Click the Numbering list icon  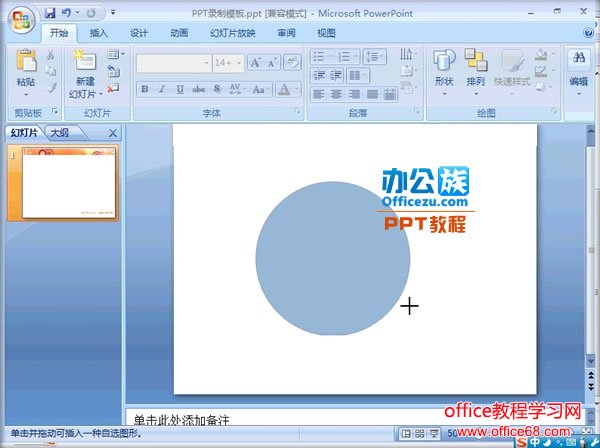pyautogui.click(x=344, y=57)
